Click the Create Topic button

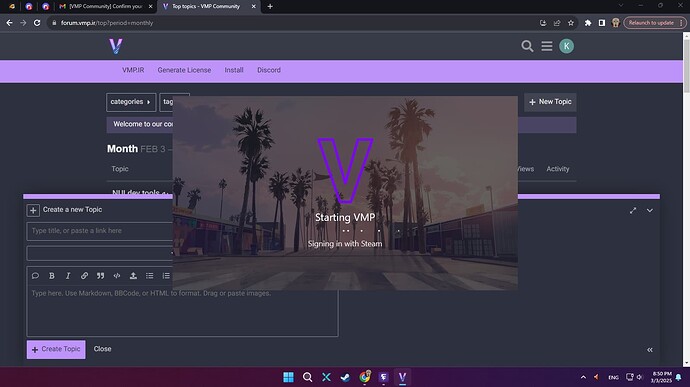56,349
